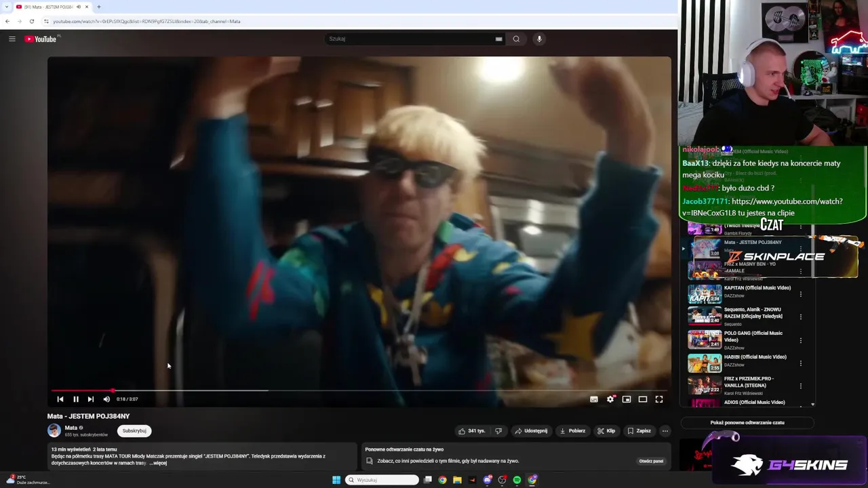Go back in the browser
This screenshot has width=868, height=488.
point(7,21)
